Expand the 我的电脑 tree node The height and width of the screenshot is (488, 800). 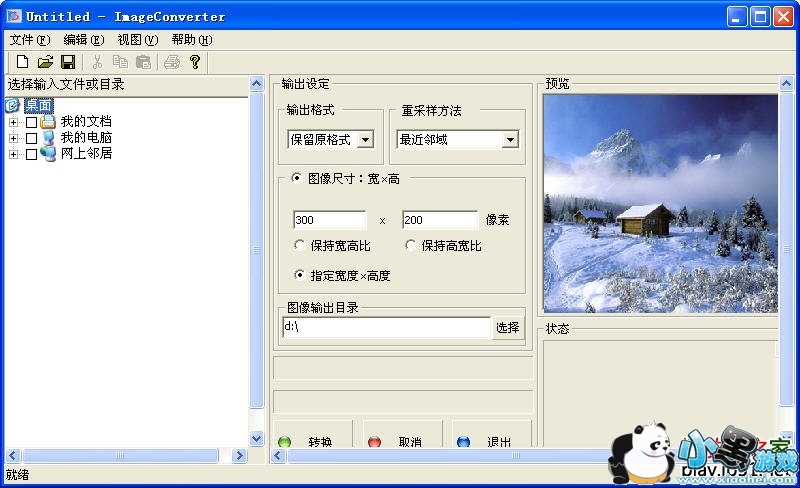click(x=13, y=138)
